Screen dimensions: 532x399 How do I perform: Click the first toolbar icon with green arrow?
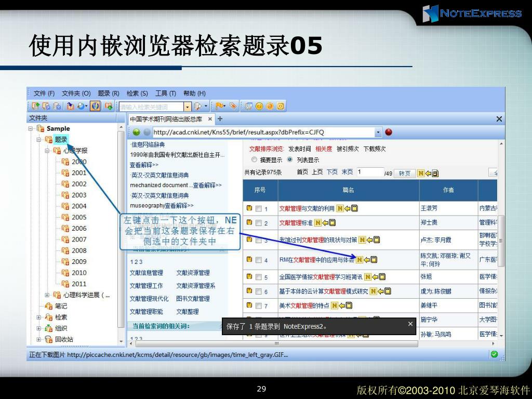pos(35,106)
